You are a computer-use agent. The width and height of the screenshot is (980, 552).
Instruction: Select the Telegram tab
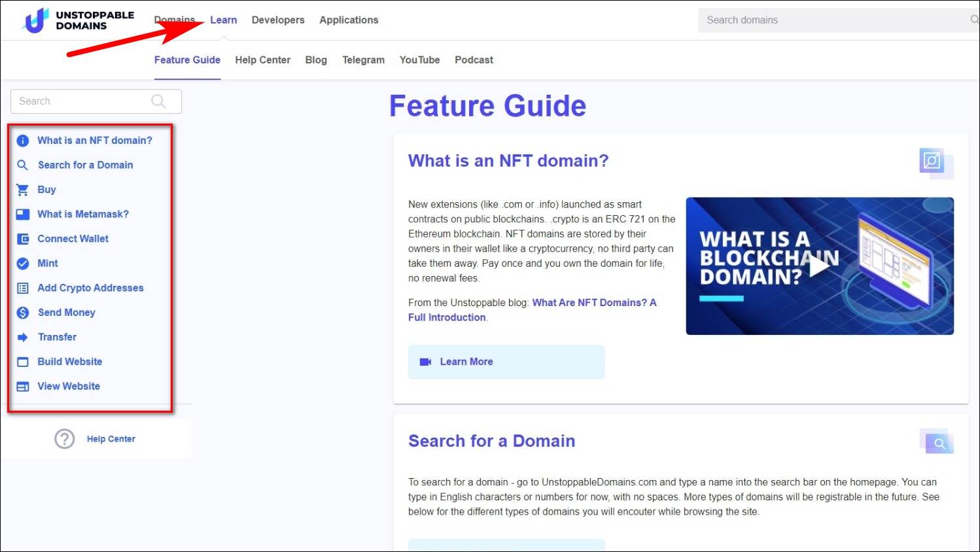point(363,60)
